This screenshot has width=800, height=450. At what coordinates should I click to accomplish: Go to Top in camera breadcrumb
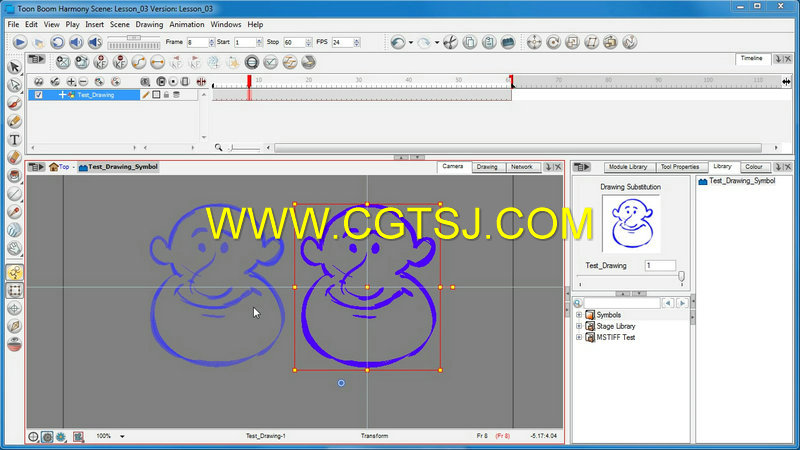coord(59,167)
